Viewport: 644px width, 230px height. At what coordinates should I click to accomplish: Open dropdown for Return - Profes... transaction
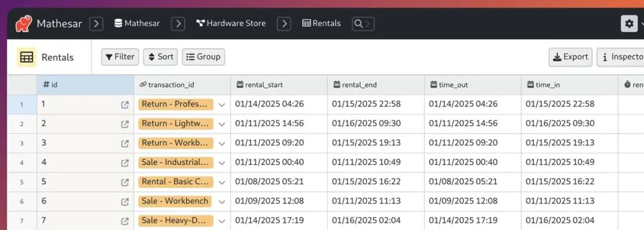tap(222, 105)
